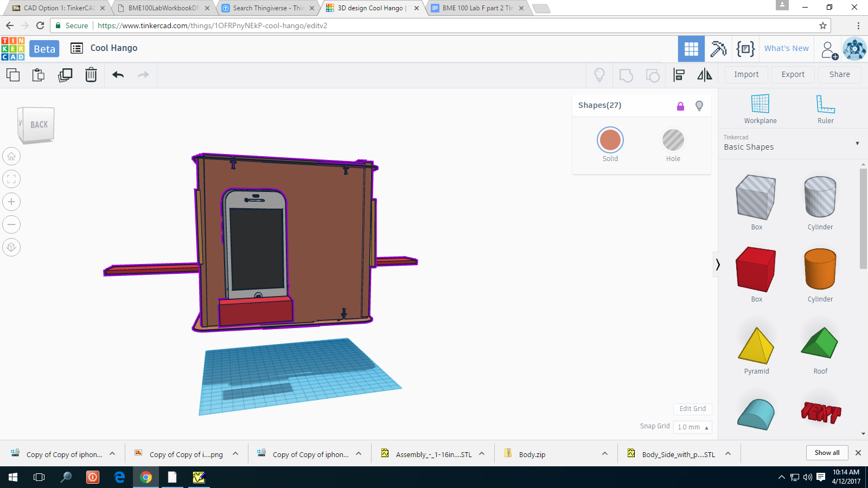Collapse the shapes side panel chevron
The image size is (868, 488).
[x=717, y=265]
